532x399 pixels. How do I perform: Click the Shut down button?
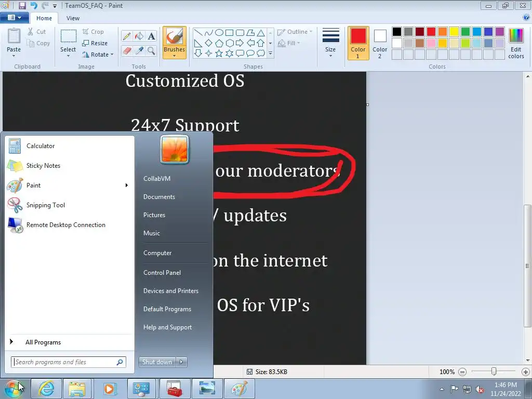tap(157, 362)
